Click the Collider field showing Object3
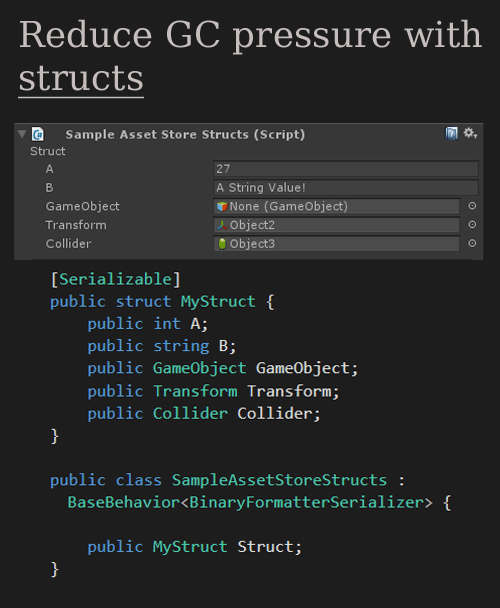 point(336,244)
